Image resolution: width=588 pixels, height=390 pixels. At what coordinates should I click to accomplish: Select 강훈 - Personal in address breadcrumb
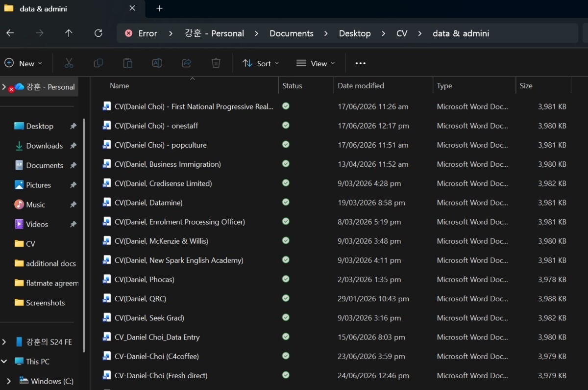pos(214,33)
